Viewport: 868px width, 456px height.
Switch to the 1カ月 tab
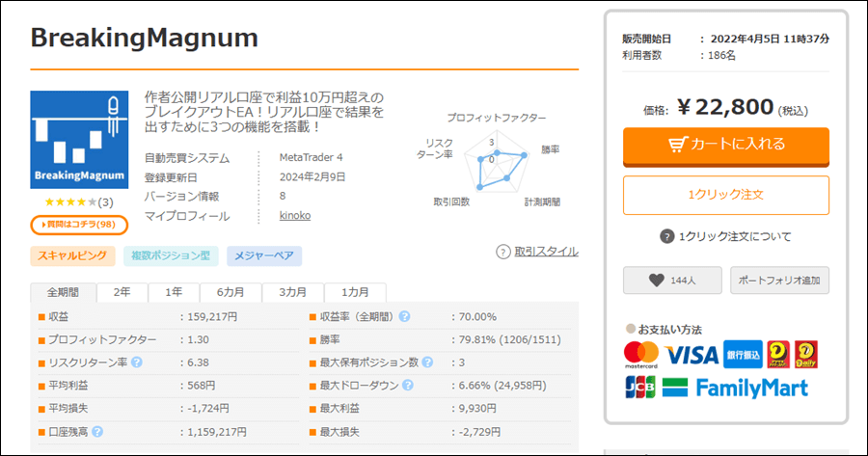[x=355, y=292]
